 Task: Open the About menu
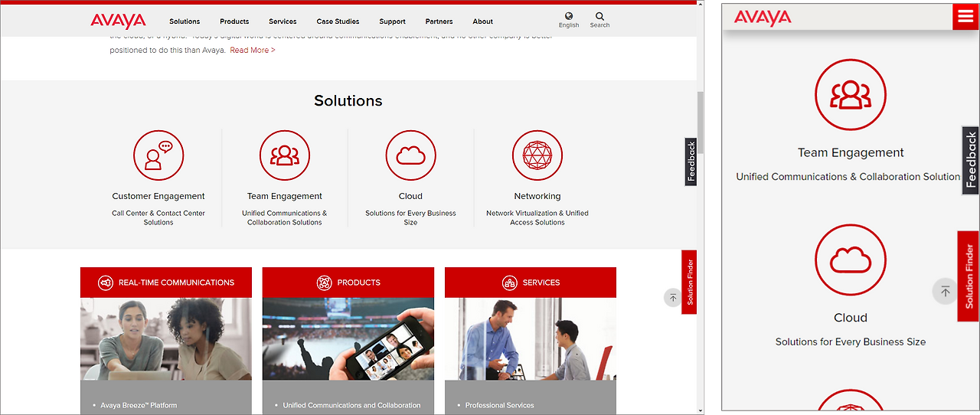482,21
